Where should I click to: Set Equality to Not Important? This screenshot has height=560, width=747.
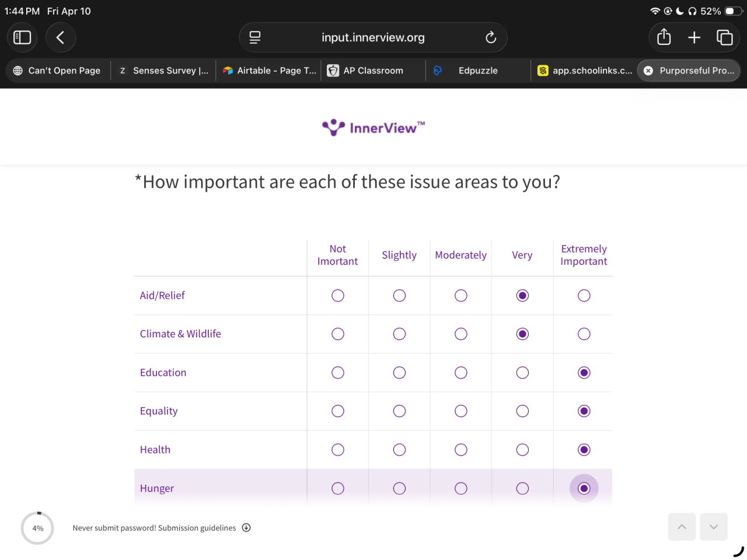pyautogui.click(x=338, y=411)
